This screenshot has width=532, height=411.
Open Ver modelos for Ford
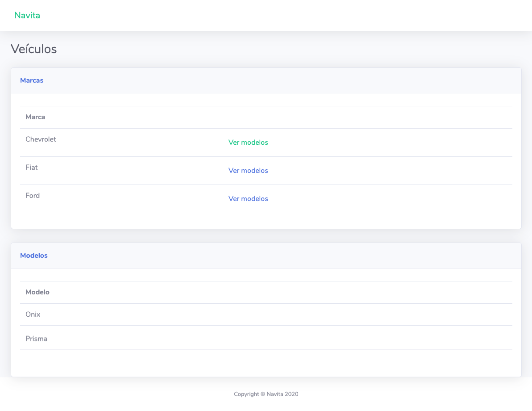pos(248,198)
